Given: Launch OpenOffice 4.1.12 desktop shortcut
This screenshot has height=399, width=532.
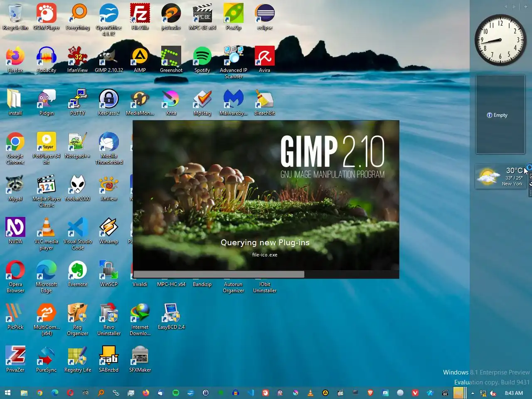Looking at the screenshot, I should tap(109, 20).
